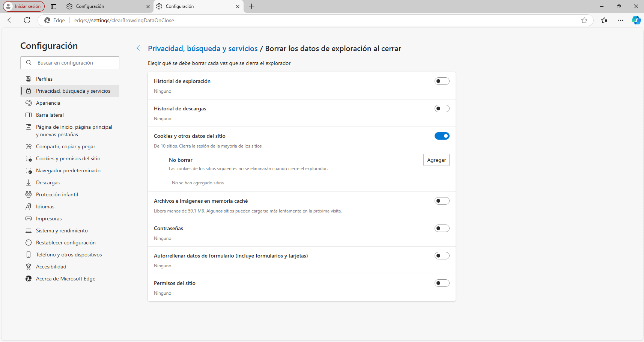This screenshot has width=644, height=342.
Task: Open the favorites list icon in toolbar
Action: (x=604, y=20)
